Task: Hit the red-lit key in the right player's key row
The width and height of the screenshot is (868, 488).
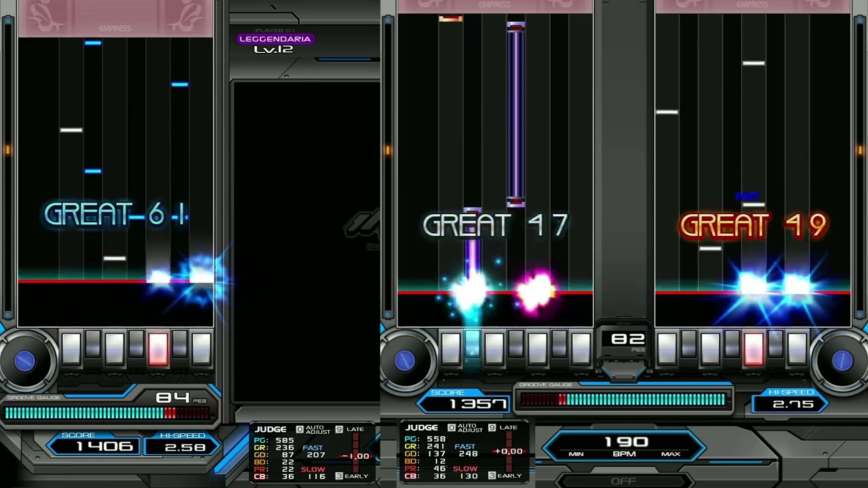Action: pos(754,348)
